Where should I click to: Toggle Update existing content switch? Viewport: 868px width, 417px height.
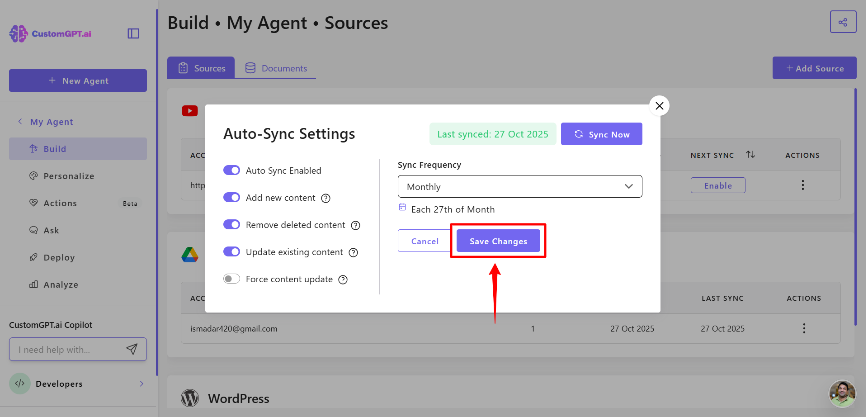point(232,251)
